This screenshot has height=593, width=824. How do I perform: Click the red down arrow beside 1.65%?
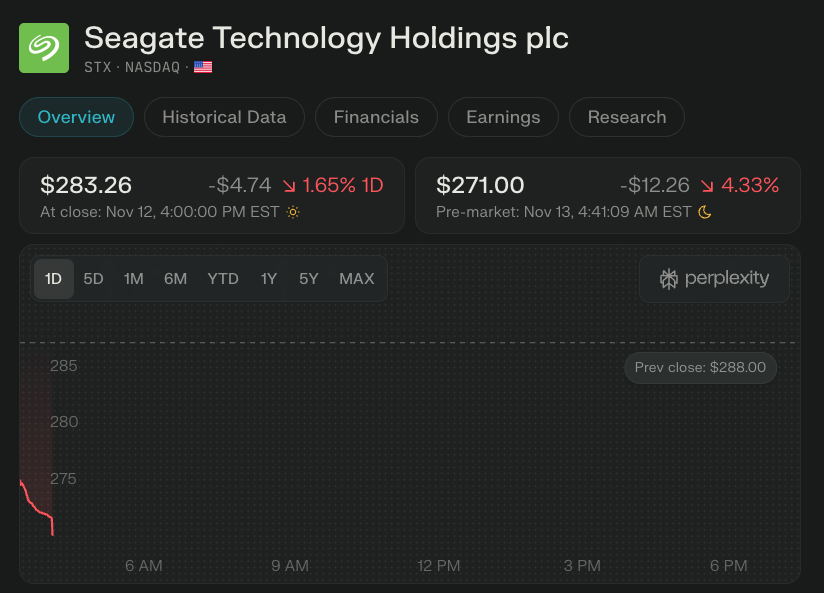tap(289, 185)
